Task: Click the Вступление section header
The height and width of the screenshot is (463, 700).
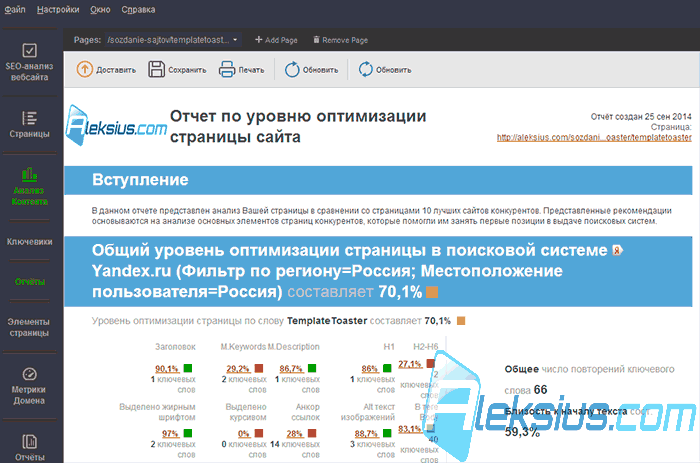Action: (378, 180)
